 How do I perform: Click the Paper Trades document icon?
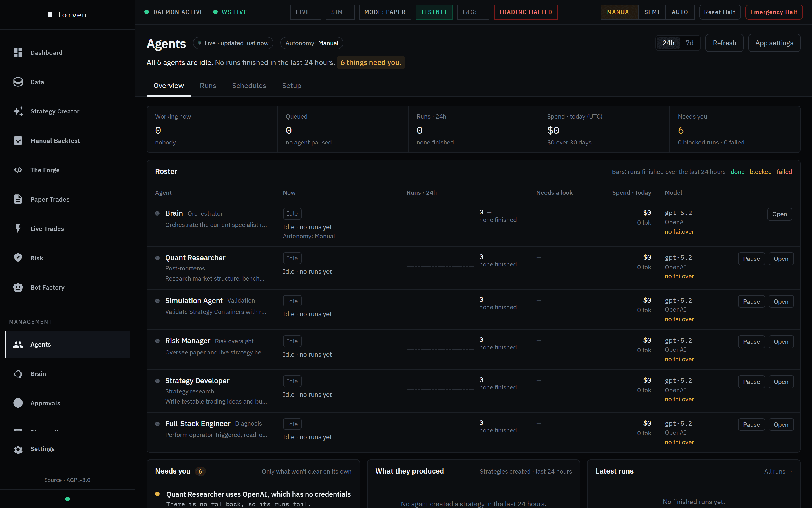(18, 199)
